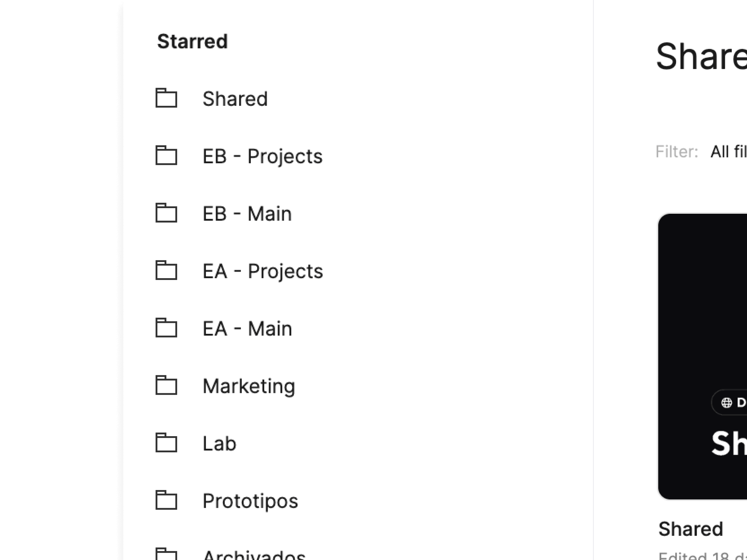Screen dimensions: 747x560
Task: Select the EB - Main label
Action: (247, 214)
